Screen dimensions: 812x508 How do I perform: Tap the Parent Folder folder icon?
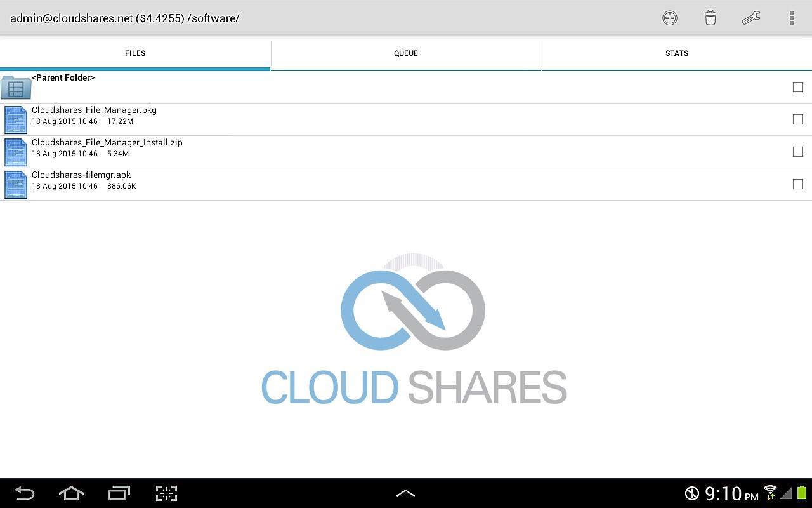coord(15,86)
